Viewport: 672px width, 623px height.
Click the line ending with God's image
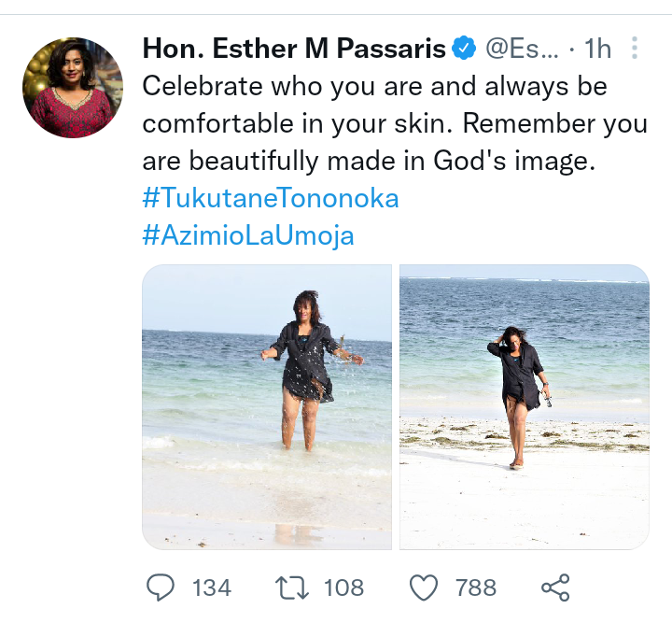pyautogui.click(x=369, y=161)
